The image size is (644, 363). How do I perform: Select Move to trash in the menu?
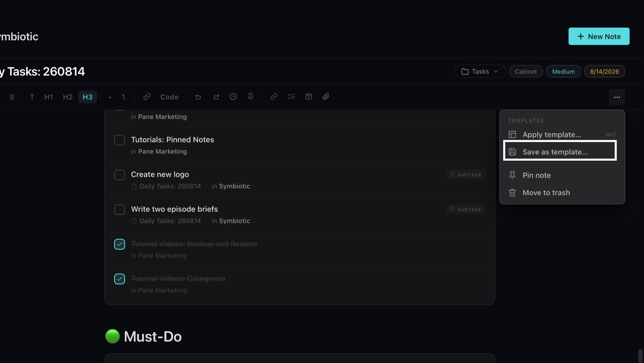pyautogui.click(x=562, y=193)
